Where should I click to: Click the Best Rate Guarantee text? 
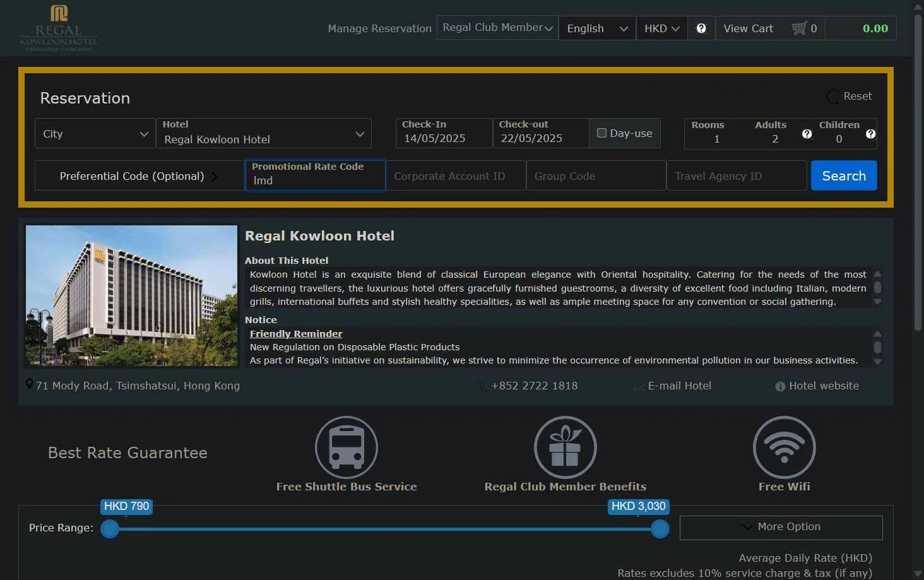[127, 453]
